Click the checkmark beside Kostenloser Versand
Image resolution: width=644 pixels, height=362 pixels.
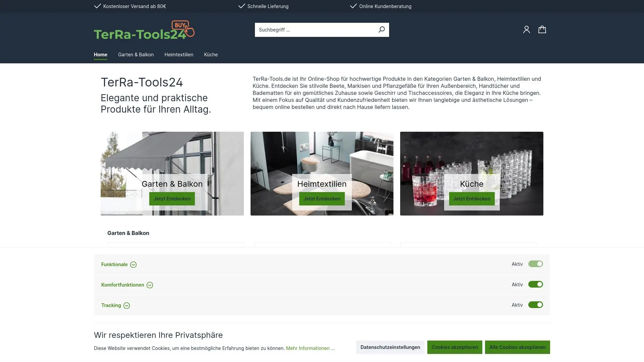[x=97, y=6]
